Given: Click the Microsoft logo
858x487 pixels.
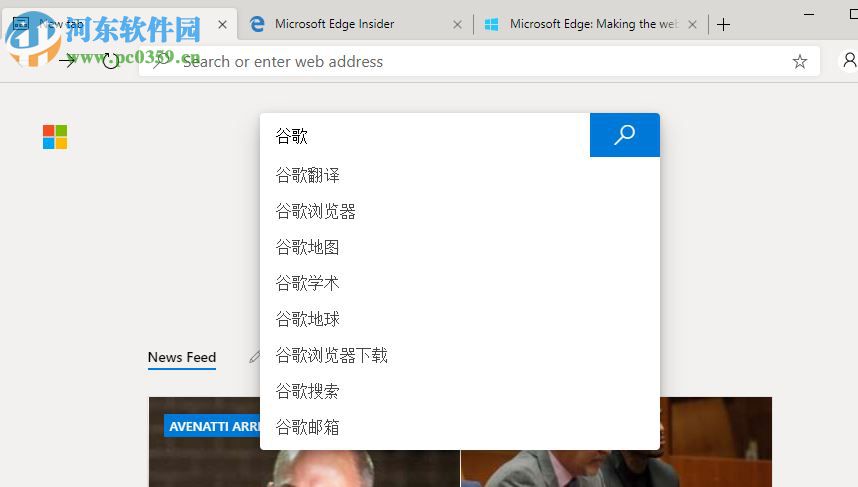Looking at the screenshot, I should coord(55,137).
